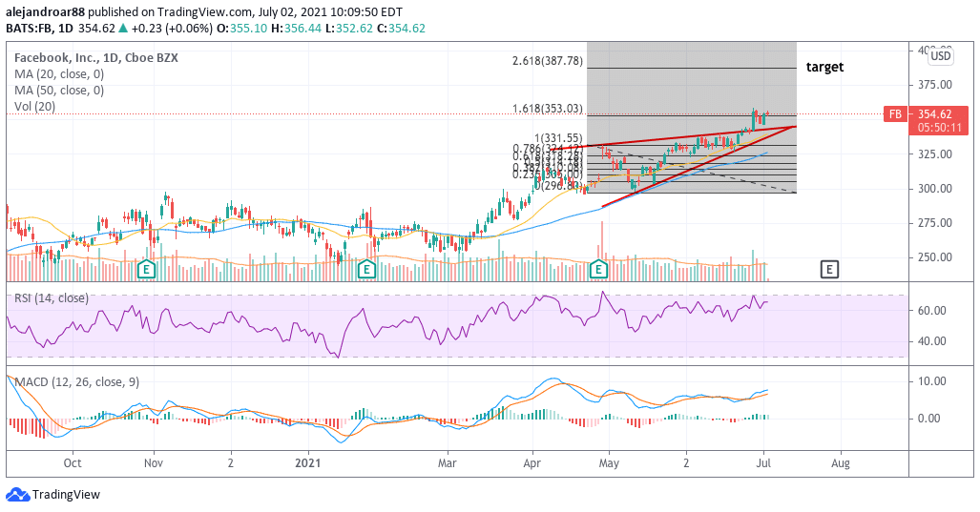Select the MA (50, close, 0) indicator legend
Image resolution: width=980 pixels, height=512 pixels.
click(59, 91)
